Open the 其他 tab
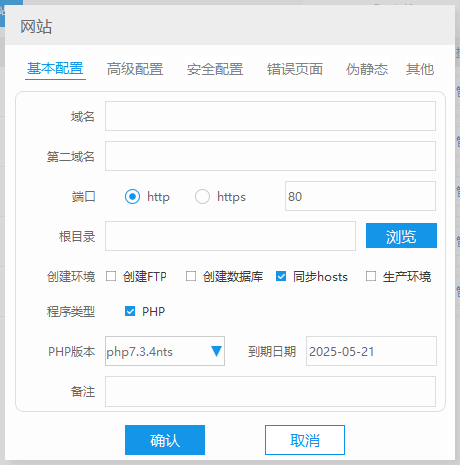 (x=420, y=69)
